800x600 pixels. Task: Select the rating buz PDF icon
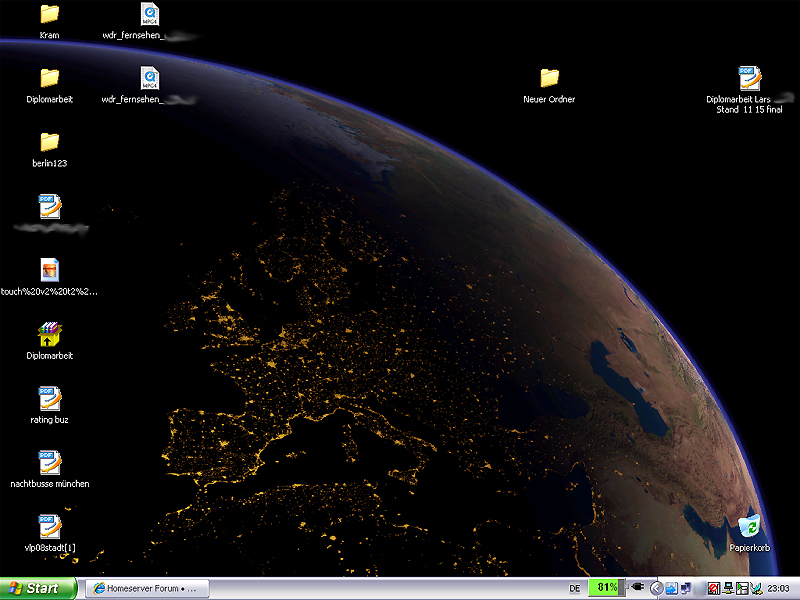point(49,398)
